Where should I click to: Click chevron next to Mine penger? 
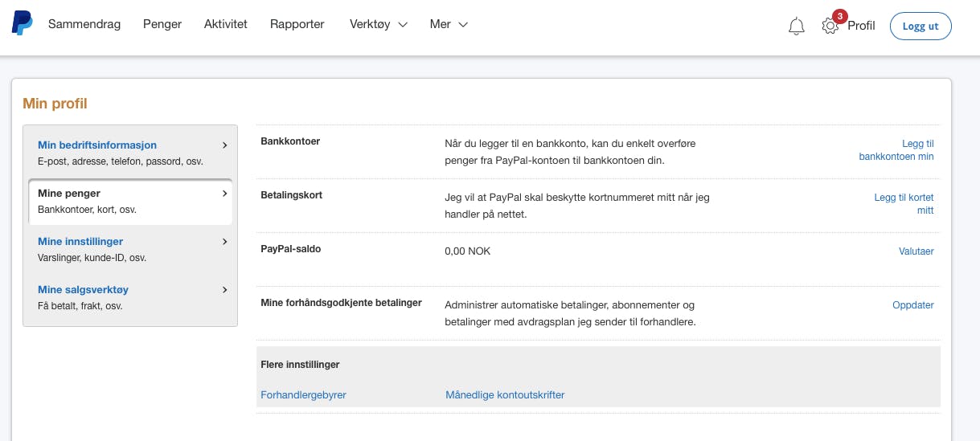[224, 194]
